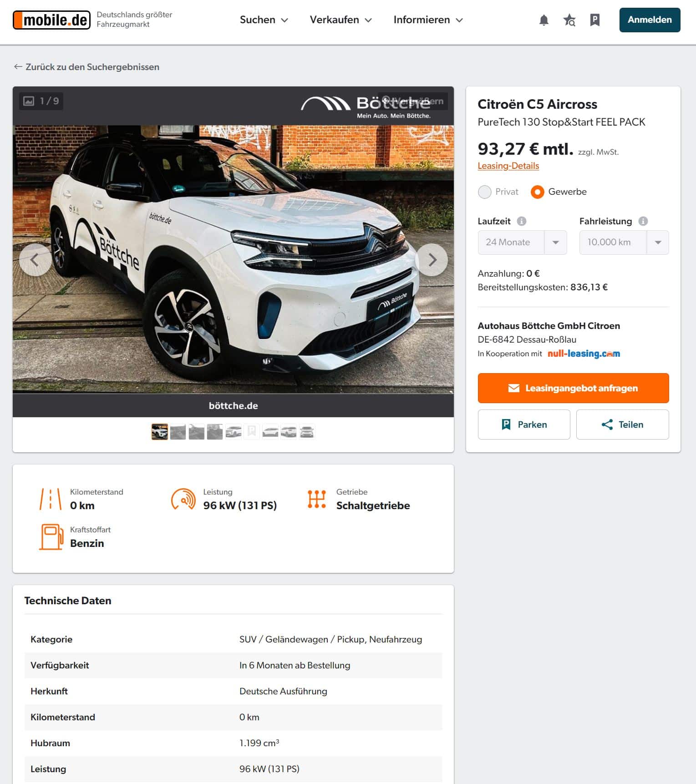Click the mobile.de logo
Image resolution: width=696 pixels, height=784 pixels.
point(51,20)
